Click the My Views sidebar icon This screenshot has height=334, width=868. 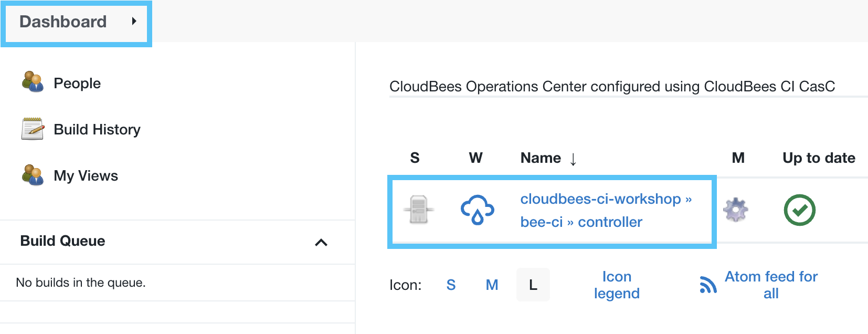pos(33,175)
